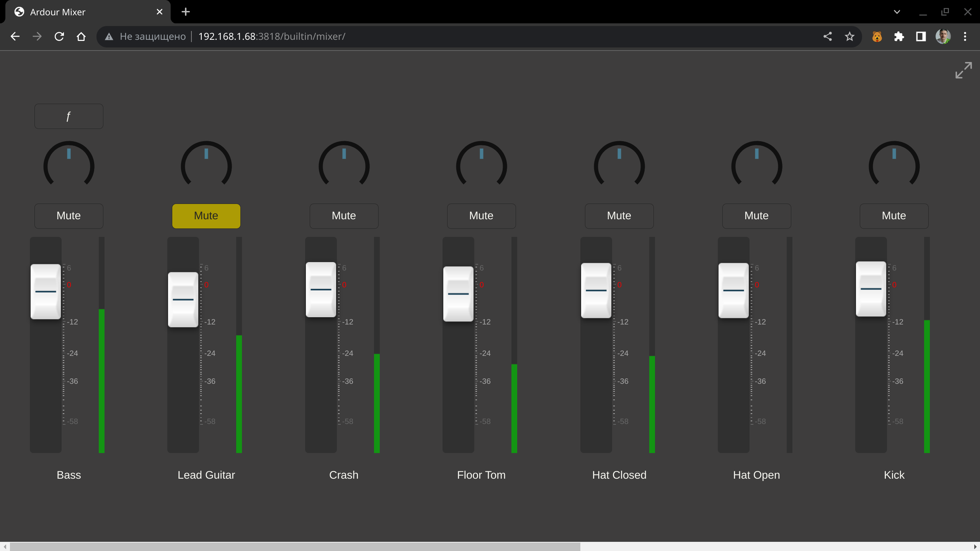
Task: Click the not-secure warning icon
Action: tap(109, 36)
